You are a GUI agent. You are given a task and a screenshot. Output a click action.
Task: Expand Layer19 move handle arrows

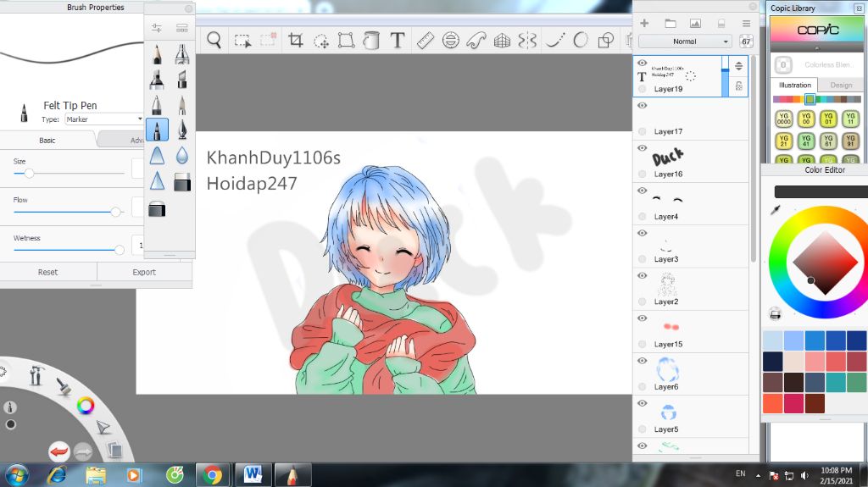click(x=738, y=66)
